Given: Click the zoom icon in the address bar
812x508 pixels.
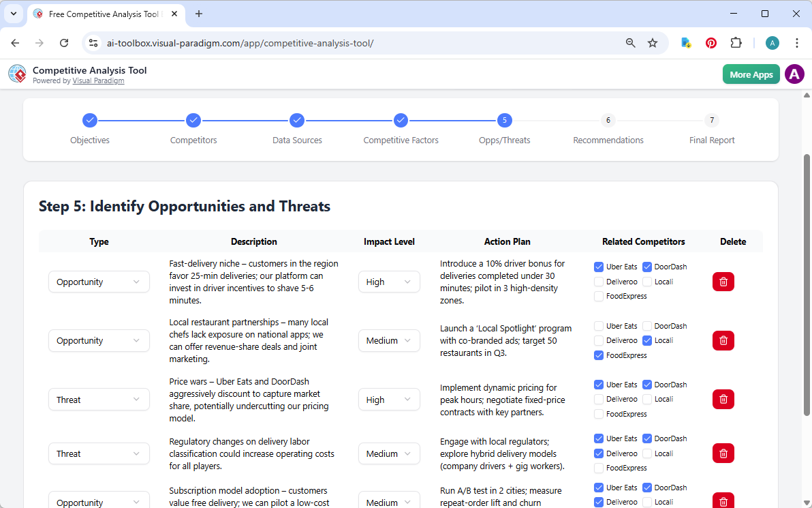Looking at the screenshot, I should [x=630, y=42].
